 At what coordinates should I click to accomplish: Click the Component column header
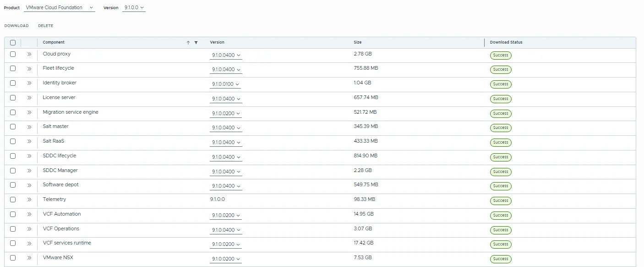click(x=54, y=42)
